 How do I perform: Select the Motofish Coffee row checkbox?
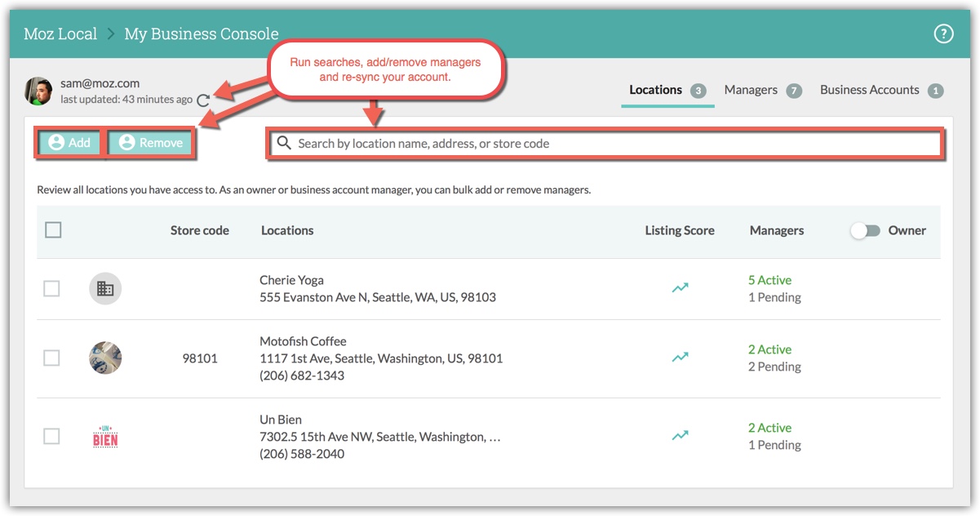point(51,358)
